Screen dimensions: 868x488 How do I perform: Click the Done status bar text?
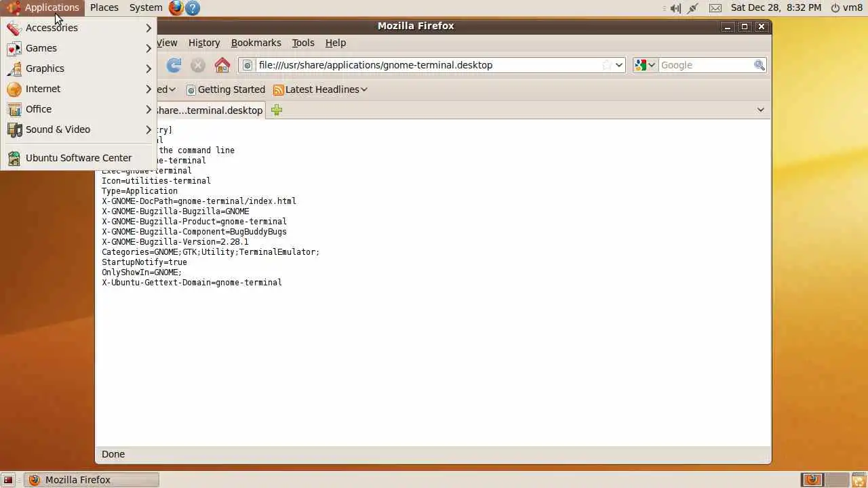coord(113,454)
